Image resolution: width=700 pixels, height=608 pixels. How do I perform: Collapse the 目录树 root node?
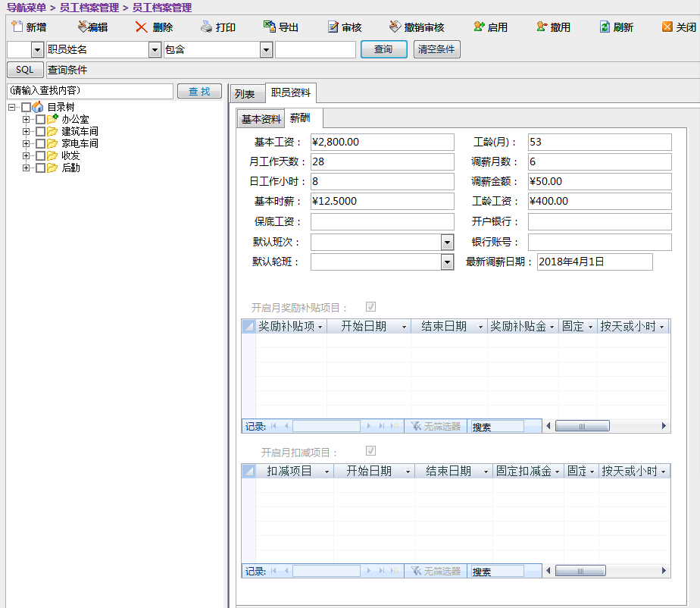(11, 107)
